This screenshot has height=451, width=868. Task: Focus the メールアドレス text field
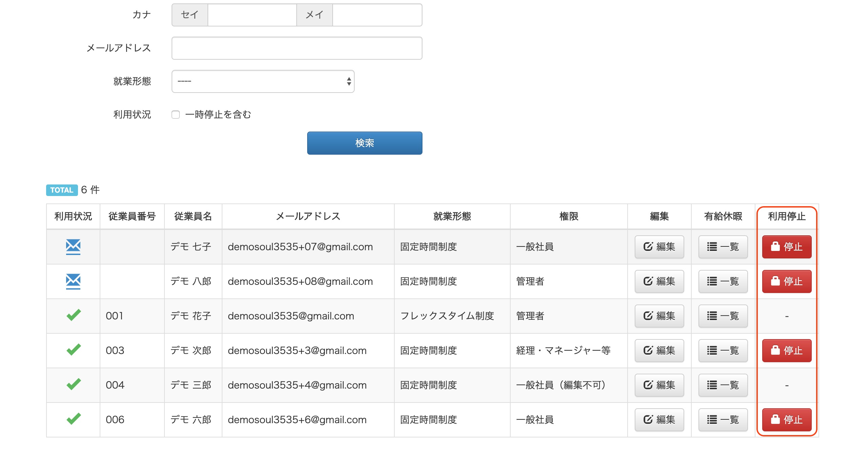point(297,48)
